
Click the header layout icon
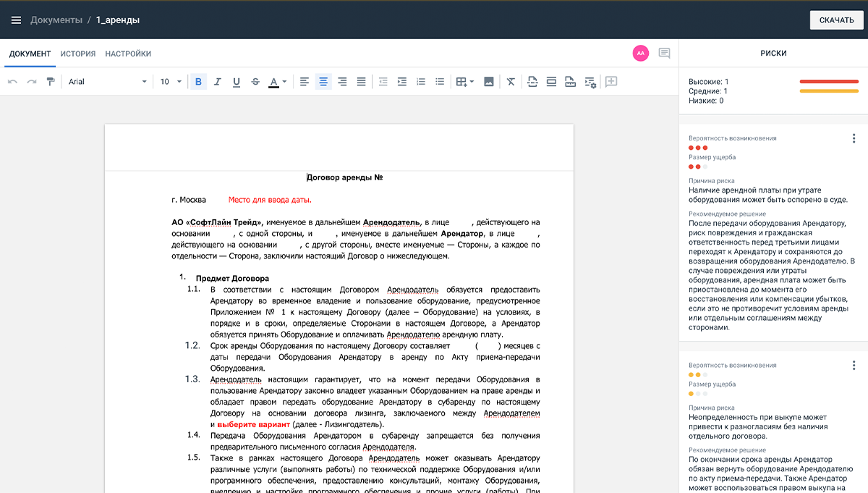pyautogui.click(x=551, y=82)
